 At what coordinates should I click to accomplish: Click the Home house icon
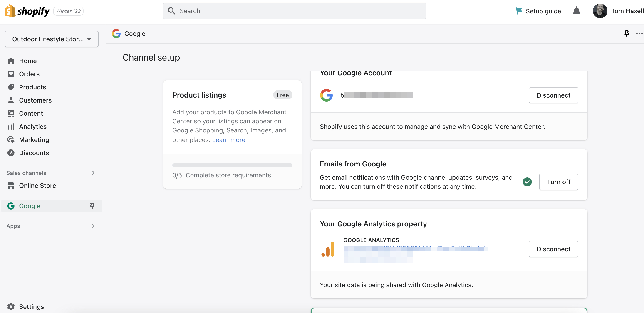[11, 61]
